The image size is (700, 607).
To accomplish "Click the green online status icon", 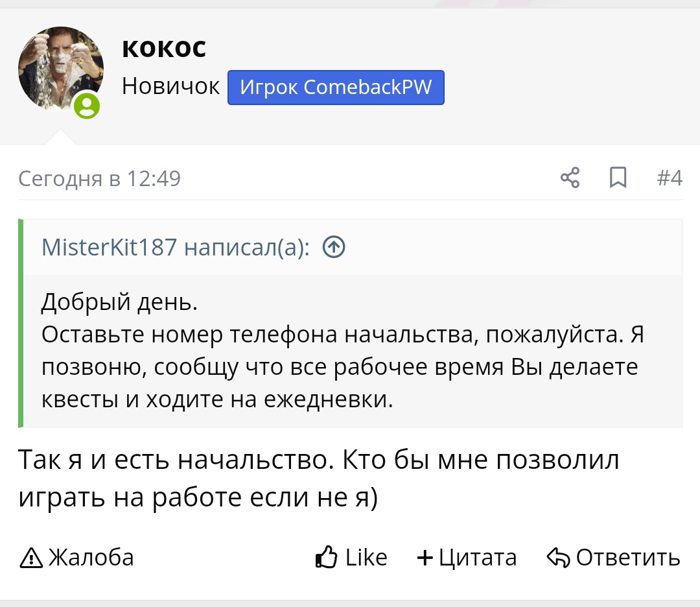I will pyautogui.click(x=87, y=106).
